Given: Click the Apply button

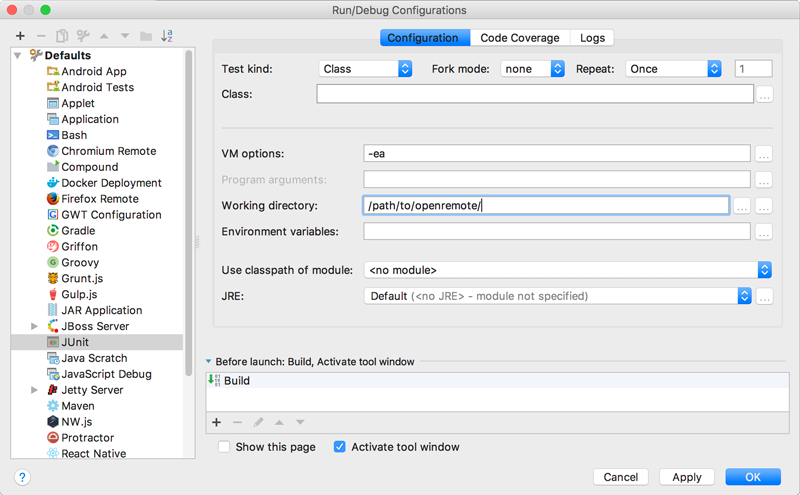Looking at the screenshot, I should pos(686,477).
